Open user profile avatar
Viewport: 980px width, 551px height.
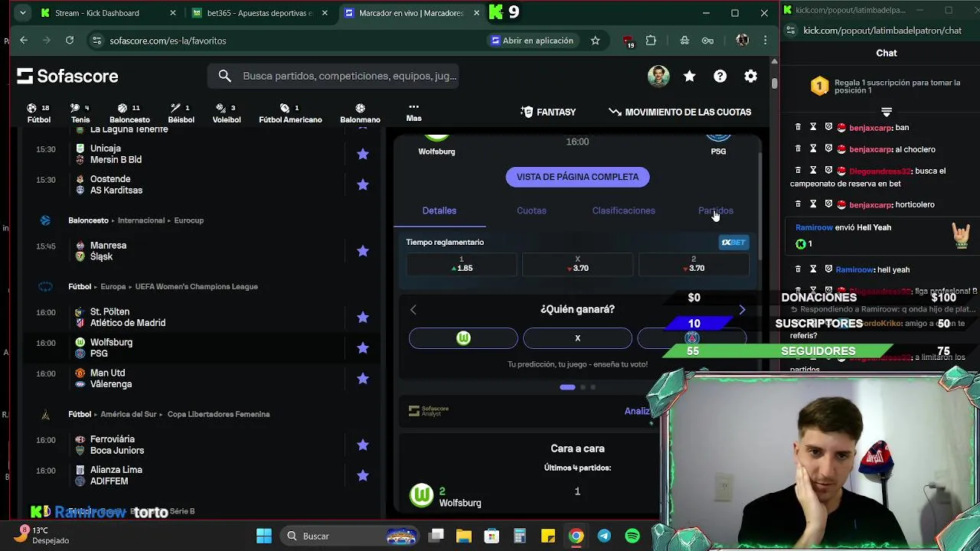tap(658, 76)
